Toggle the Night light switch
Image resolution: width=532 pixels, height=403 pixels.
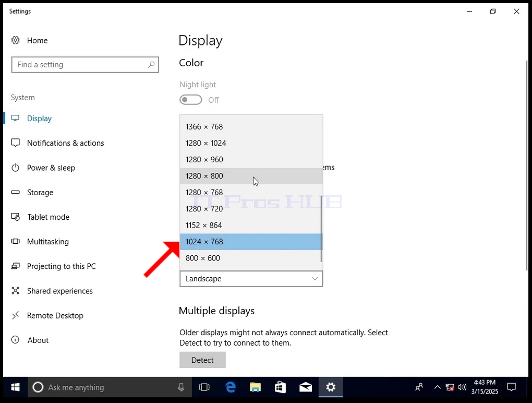191,100
